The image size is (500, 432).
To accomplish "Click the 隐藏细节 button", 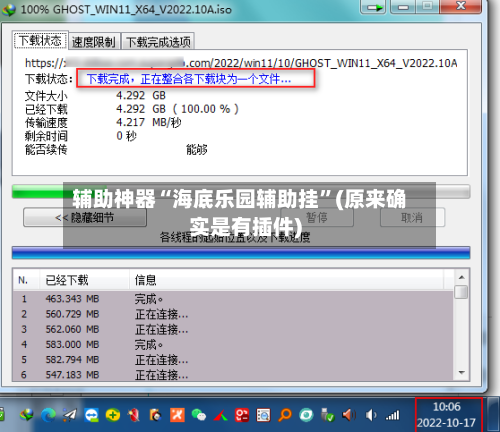I will point(85,218).
